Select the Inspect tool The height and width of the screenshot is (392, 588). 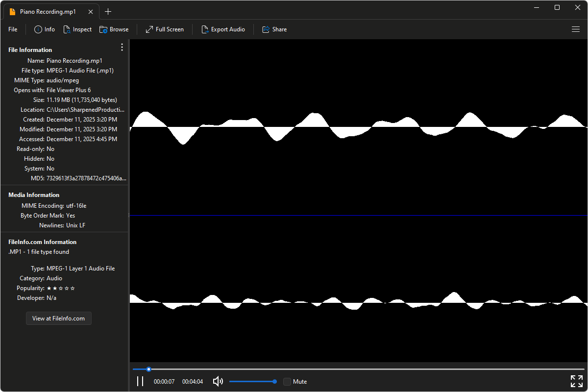77,29
